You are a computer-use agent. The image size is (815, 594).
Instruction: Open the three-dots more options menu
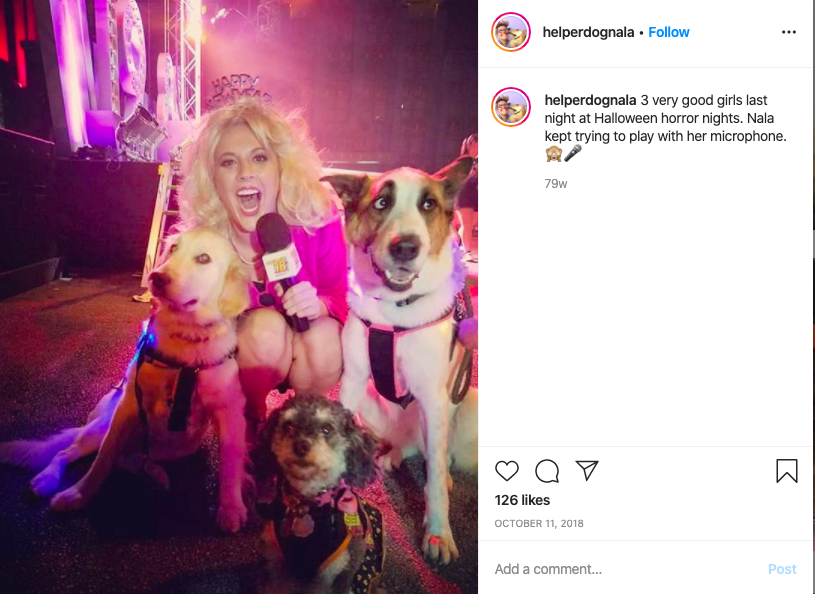[788, 32]
